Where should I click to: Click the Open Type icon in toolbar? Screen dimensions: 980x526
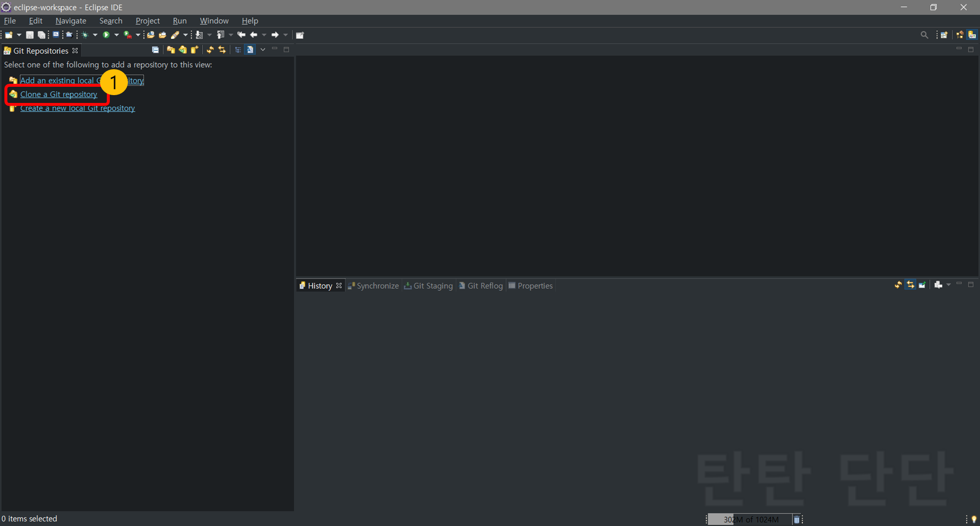click(150, 35)
